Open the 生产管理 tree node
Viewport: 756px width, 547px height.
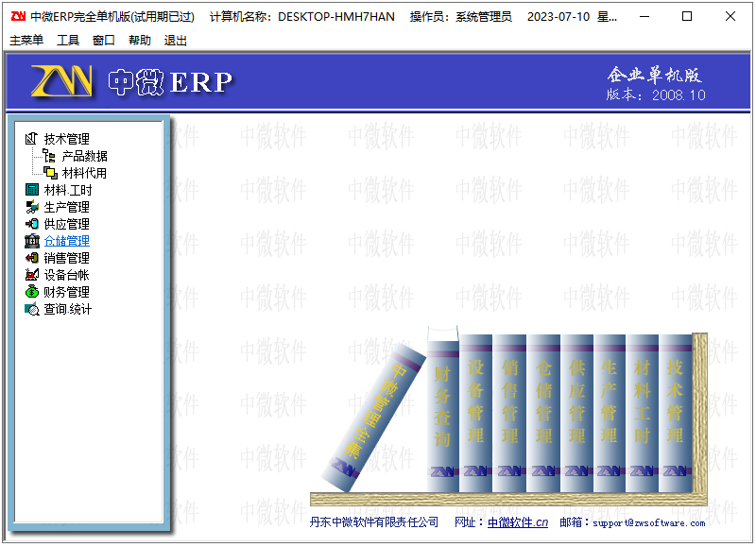[x=66, y=207]
